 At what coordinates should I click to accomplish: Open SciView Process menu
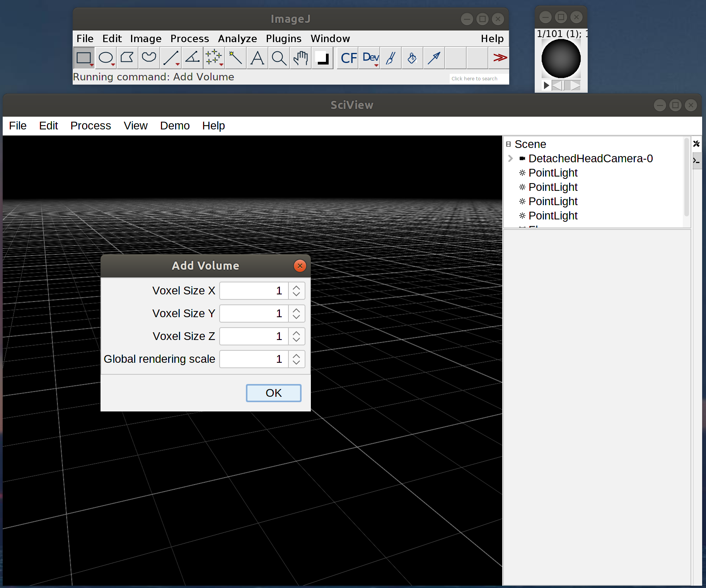90,126
